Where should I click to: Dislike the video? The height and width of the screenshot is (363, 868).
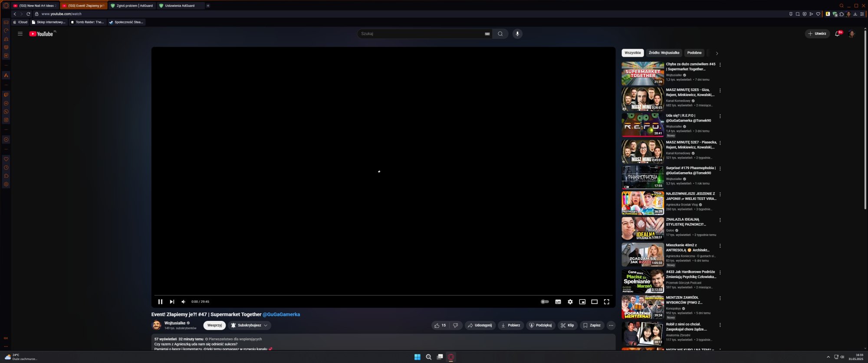[456, 325]
